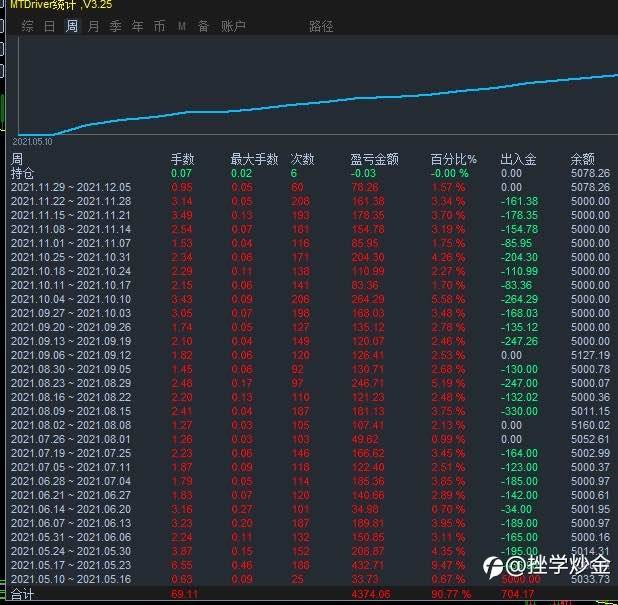
Task: Click the 2021.05.10 chart date label
Action: (x=32, y=142)
